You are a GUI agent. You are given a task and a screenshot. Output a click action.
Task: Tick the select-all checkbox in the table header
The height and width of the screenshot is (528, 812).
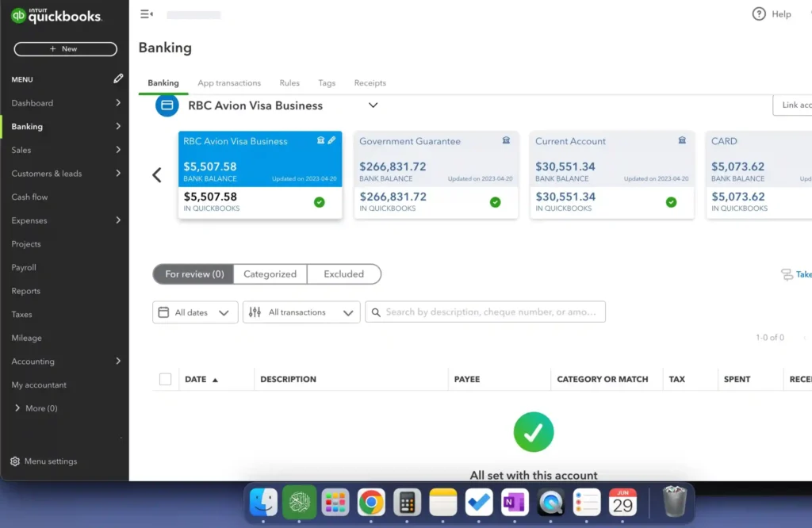pyautogui.click(x=165, y=379)
